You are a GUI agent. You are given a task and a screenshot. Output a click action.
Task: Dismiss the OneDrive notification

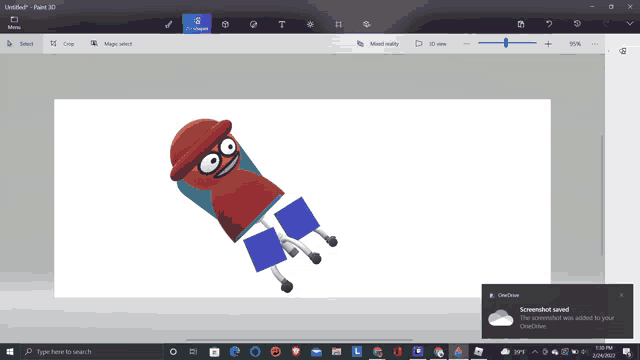621,295
